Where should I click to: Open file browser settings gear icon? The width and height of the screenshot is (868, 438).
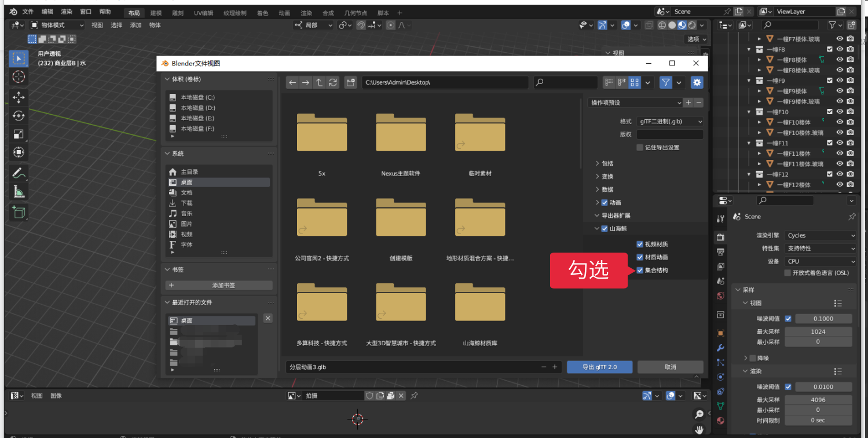(x=697, y=83)
